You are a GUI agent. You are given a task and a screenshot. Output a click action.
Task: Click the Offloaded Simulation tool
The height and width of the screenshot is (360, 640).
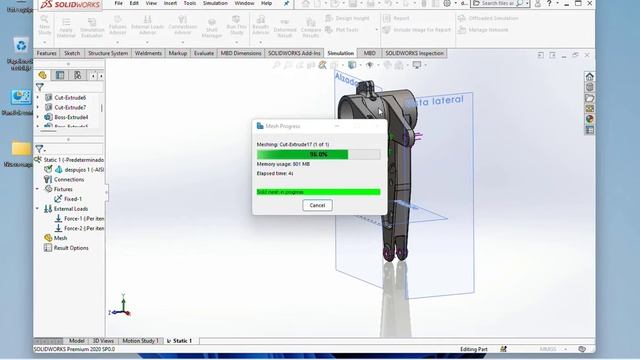(x=488, y=18)
